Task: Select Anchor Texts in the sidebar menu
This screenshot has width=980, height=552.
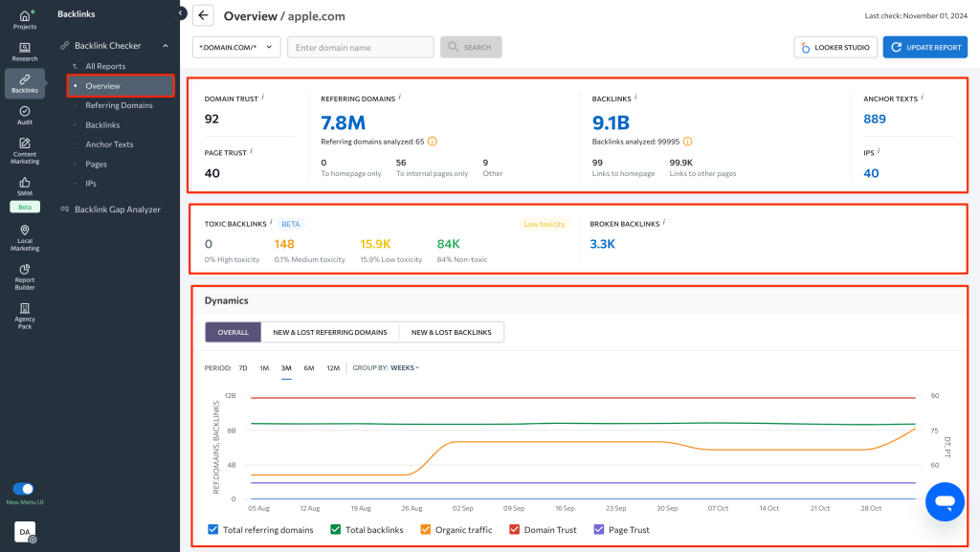Action: coord(109,144)
